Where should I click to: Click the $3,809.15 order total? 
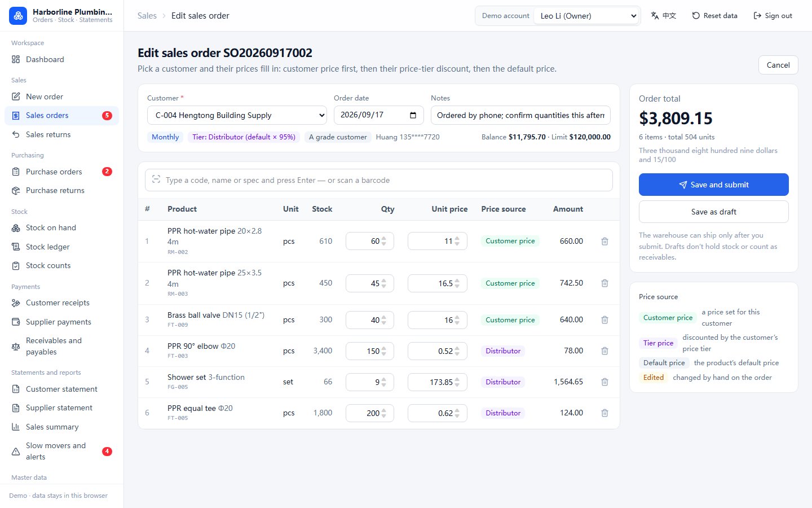[676, 119]
